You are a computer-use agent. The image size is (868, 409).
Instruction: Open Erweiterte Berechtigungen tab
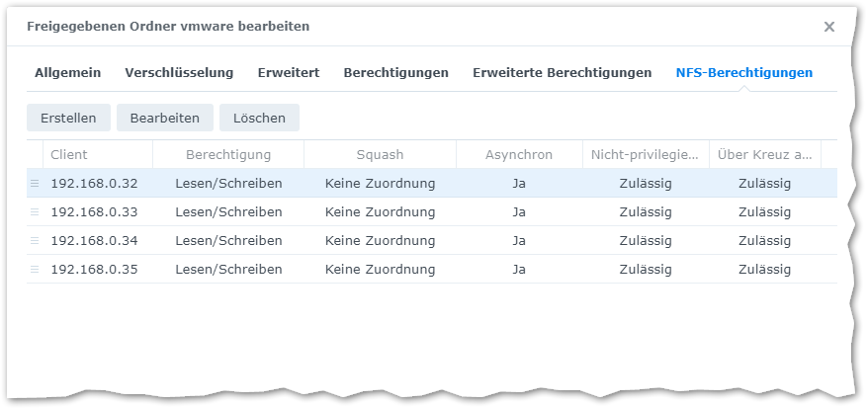562,72
